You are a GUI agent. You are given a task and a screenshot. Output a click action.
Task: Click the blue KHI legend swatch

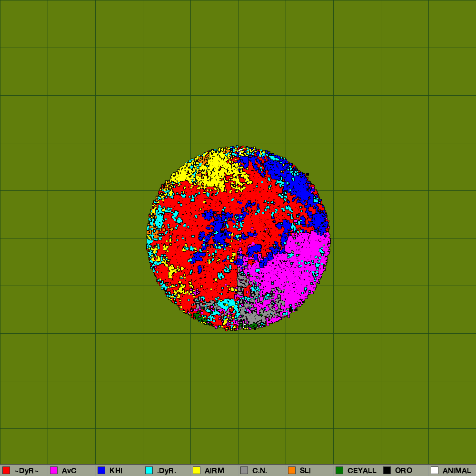101,470
